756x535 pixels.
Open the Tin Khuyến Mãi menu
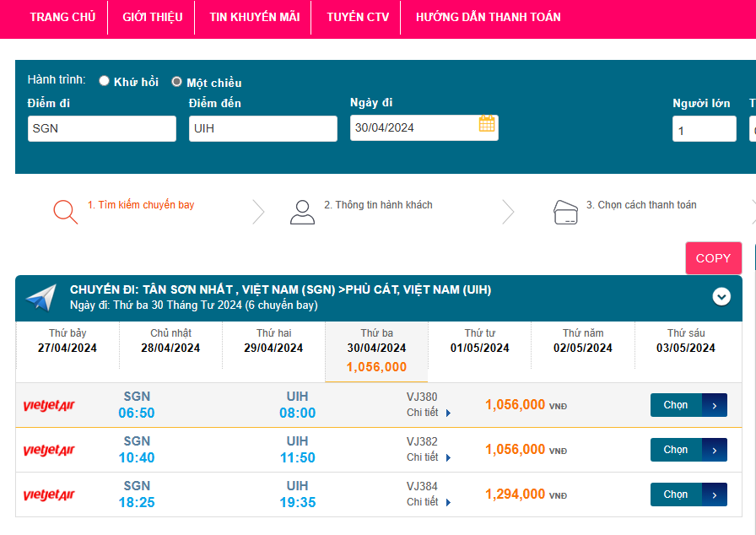[254, 17]
